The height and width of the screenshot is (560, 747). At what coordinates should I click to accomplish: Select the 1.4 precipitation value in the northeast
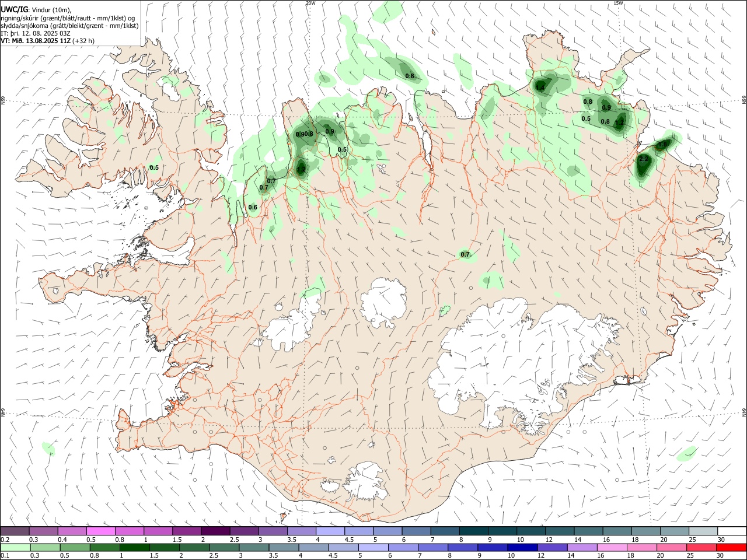540,88
